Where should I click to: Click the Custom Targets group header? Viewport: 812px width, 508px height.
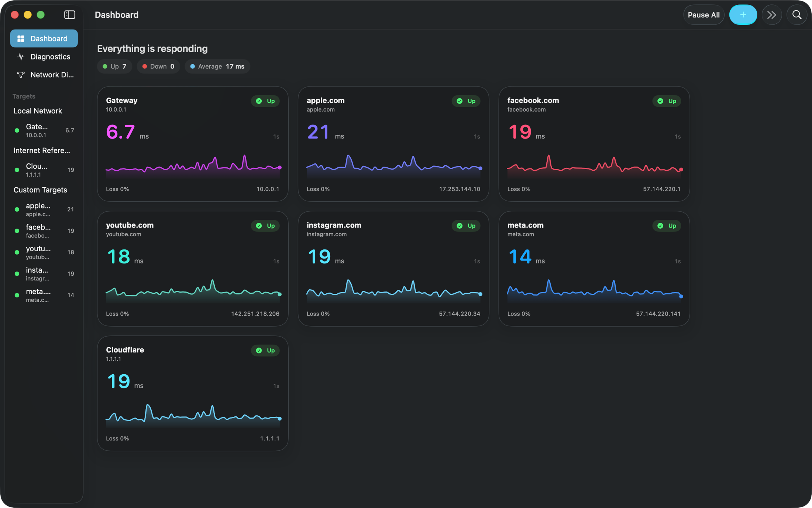pos(40,190)
